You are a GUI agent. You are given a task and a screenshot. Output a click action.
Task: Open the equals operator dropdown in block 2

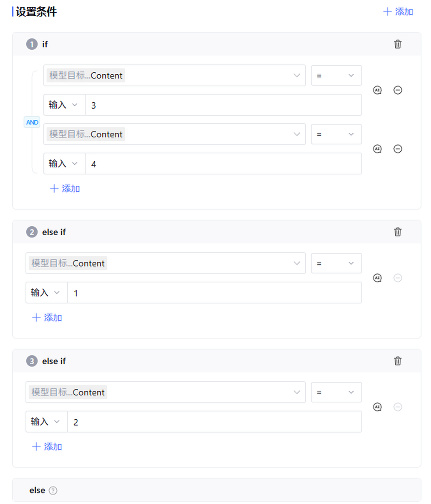(336, 263)
